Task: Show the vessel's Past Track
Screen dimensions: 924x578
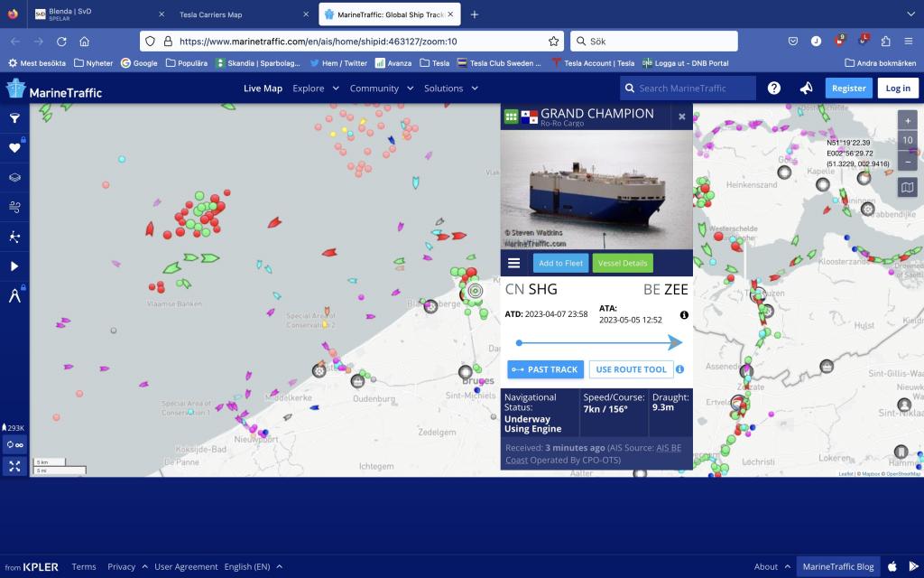Action: (x=546, y=369)
